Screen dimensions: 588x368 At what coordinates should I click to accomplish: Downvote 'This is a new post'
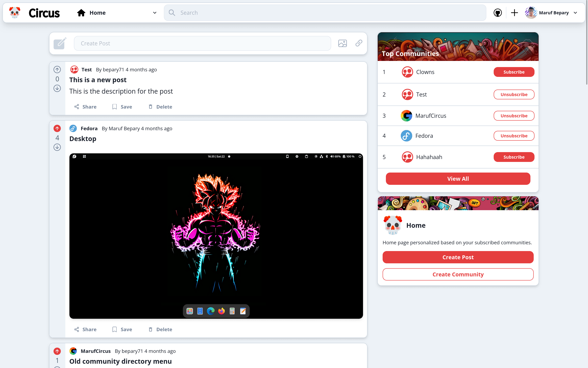pyautogui.click(x=57, y=88)
